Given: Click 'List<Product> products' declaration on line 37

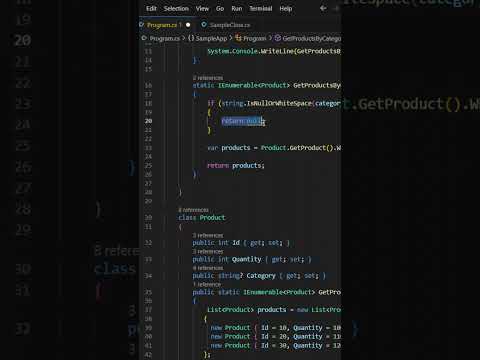Looking at the screenshot, I should pyautogui.click(x=247, y=310).
